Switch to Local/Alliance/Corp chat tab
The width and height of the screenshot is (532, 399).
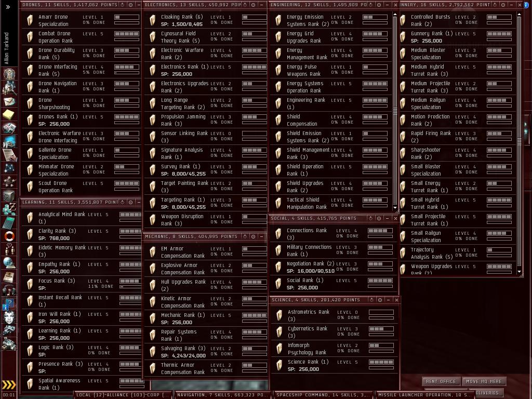point(122,395)
